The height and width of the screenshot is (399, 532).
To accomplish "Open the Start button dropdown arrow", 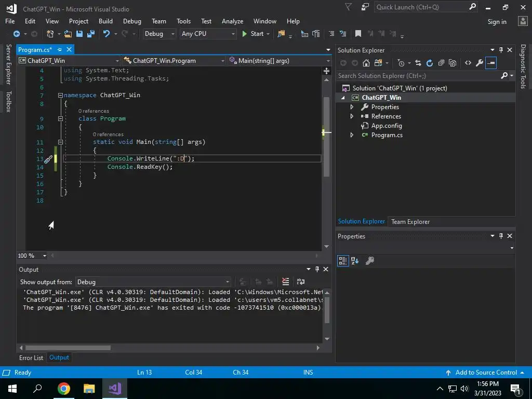I will [268, 34].
